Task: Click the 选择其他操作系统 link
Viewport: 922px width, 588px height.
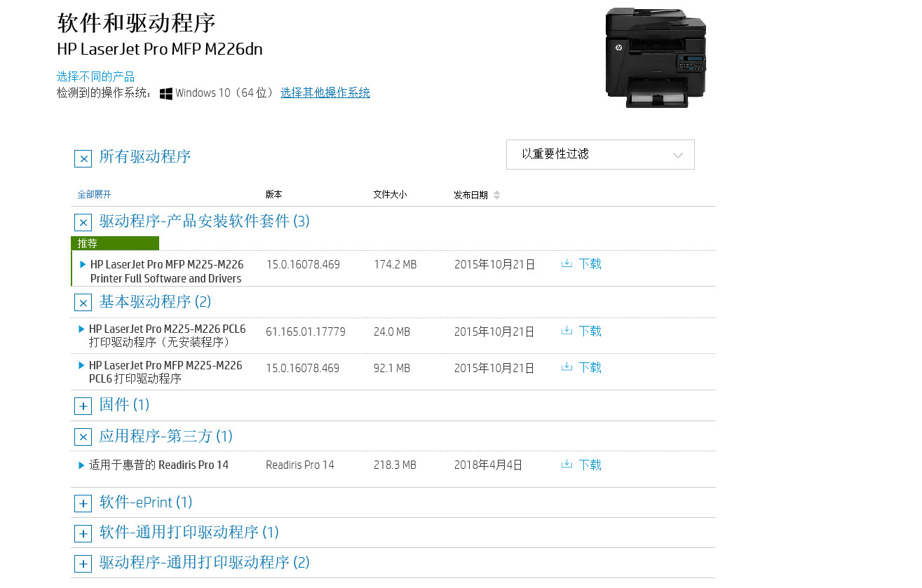Action: pyautogui.click(x=325, y=93)
